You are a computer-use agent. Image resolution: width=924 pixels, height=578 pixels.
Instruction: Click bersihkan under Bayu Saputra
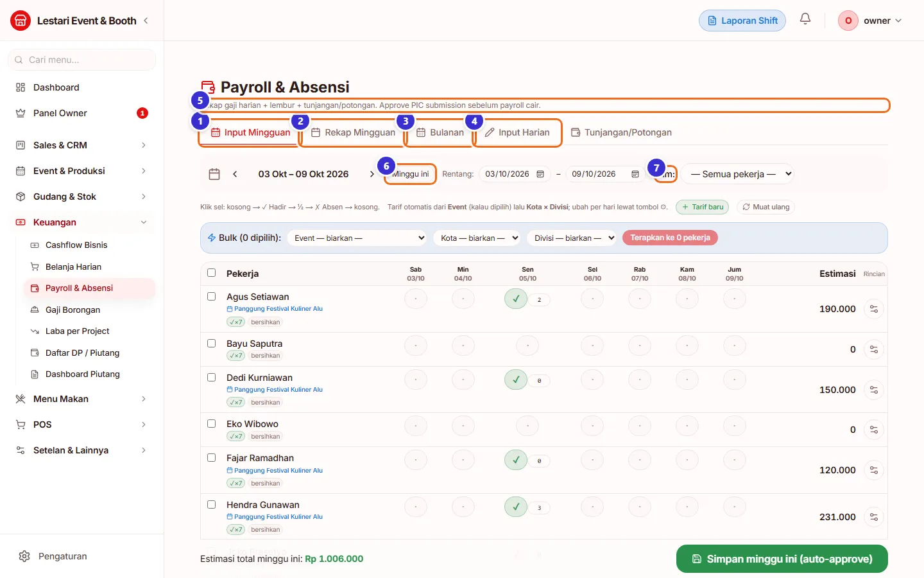click(x=266, y=356)
